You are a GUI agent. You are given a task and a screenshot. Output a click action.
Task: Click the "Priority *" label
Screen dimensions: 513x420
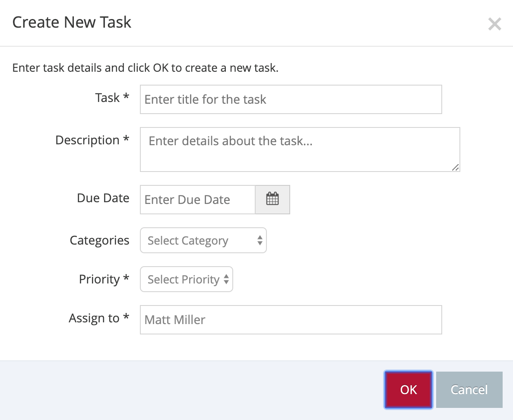(x=104, y=280)
